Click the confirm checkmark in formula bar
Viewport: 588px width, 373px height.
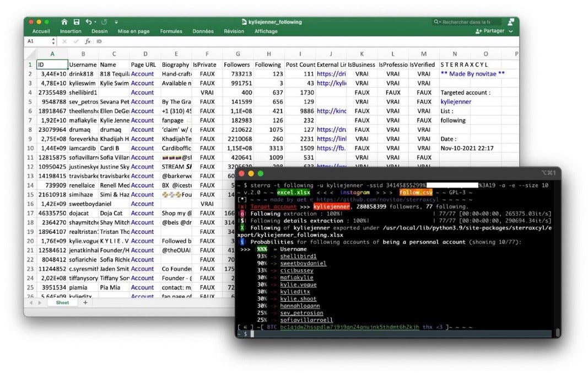click(x=76, y=41)
